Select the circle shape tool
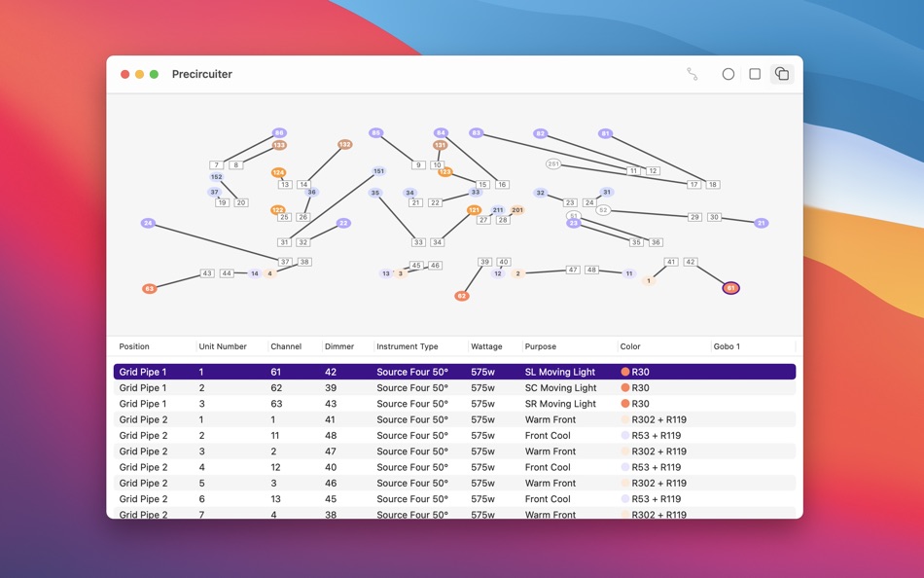 point(729,74)
